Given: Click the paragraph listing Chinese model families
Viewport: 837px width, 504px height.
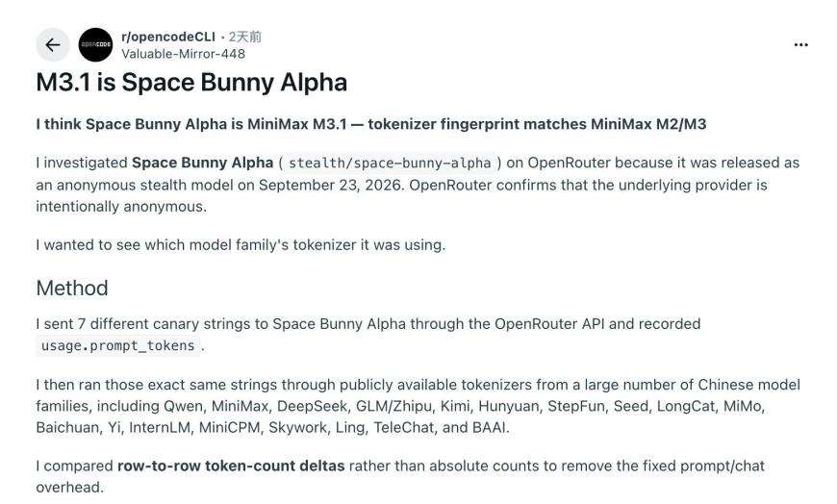Looking at the screenshot, I should (x=418, y=406).
